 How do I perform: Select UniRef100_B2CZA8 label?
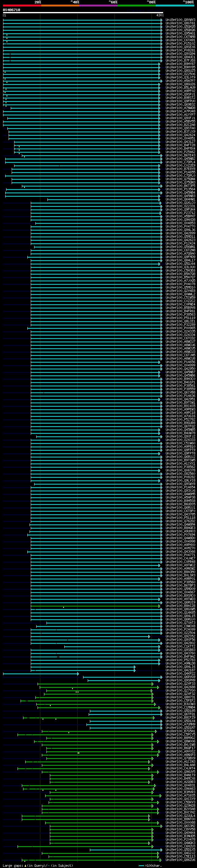[180, 125]
